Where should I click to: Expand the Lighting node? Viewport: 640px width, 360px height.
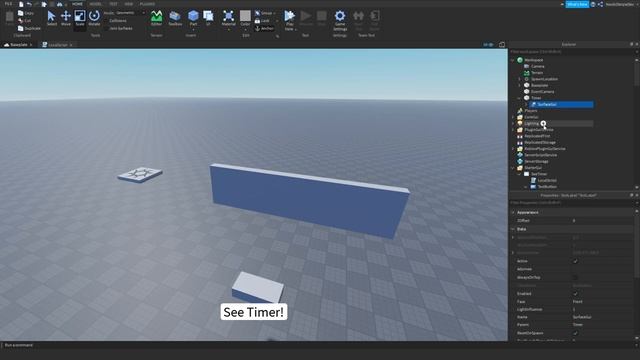pos(513,123)
